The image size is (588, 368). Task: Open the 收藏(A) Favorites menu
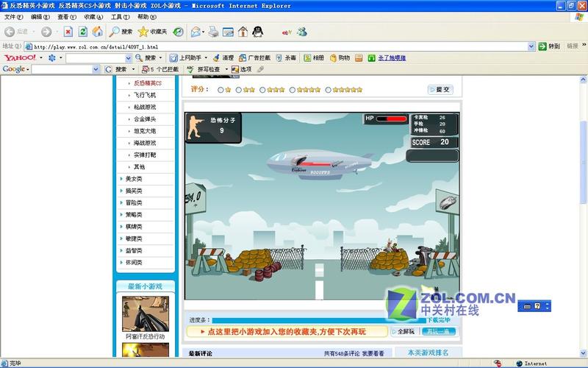point(93,17)
